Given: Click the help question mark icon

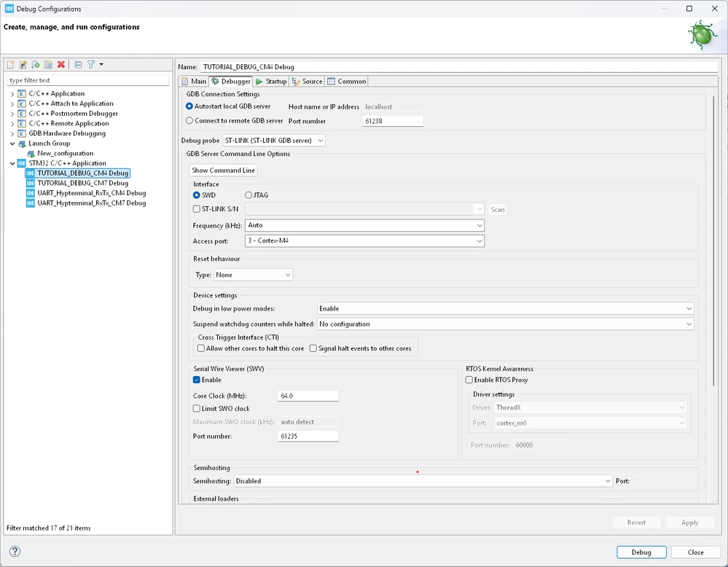Looking at the screenshot, I should [x=15, y=551].
